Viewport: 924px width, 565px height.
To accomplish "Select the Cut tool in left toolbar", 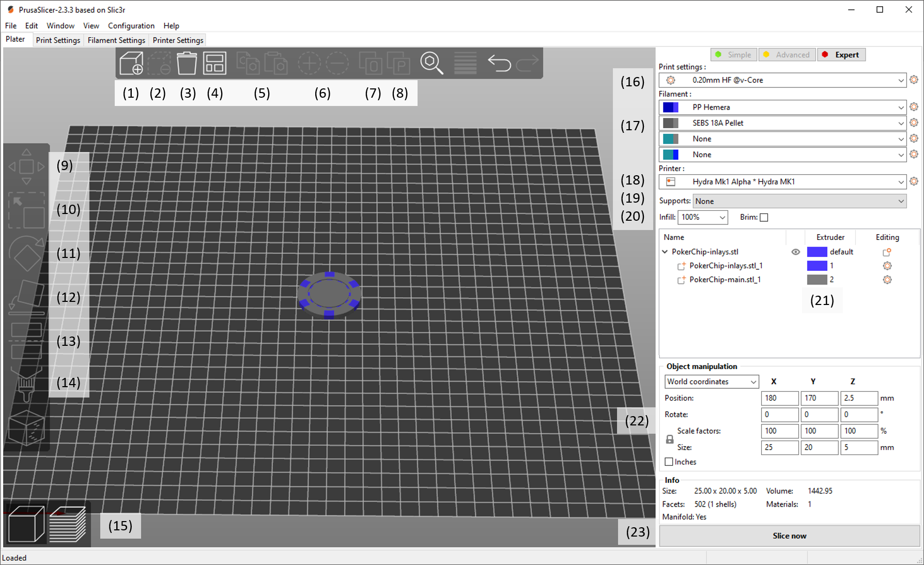I will [26, 341].
